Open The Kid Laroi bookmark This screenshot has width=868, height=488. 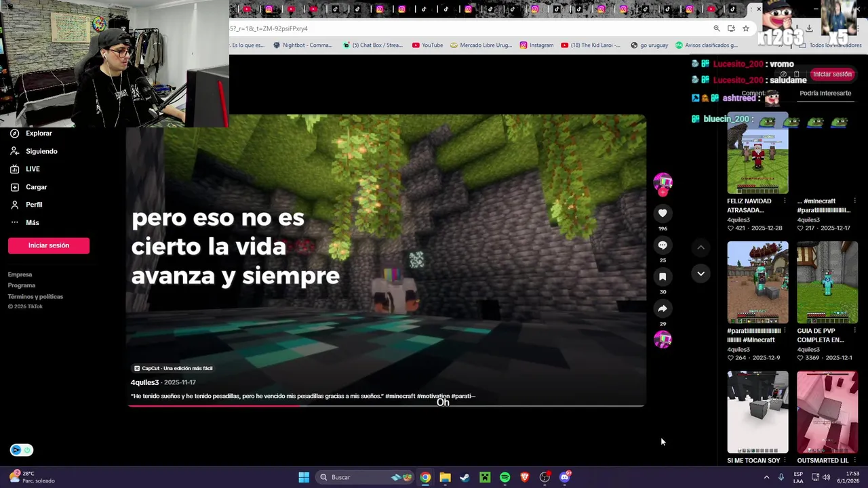tap(591, 45)
